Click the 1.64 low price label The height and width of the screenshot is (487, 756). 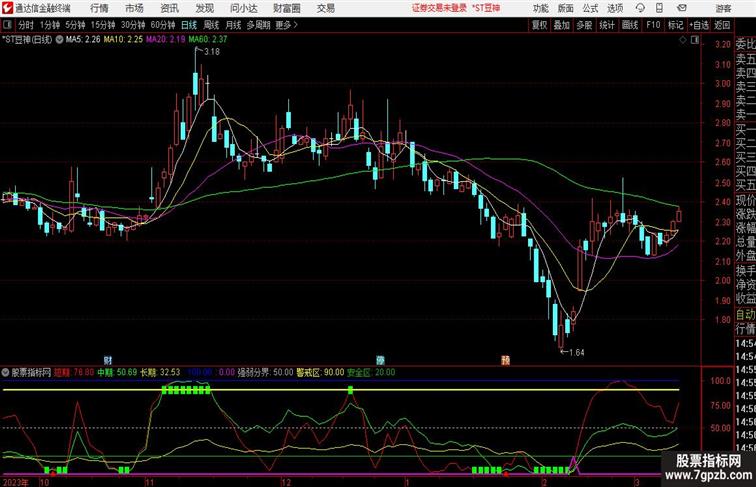577,353
